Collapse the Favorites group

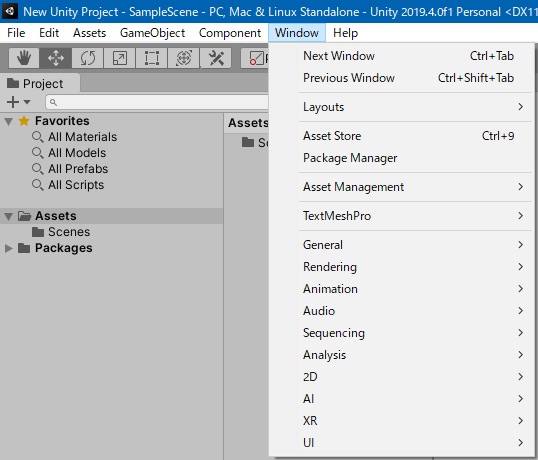pos(9,121)
